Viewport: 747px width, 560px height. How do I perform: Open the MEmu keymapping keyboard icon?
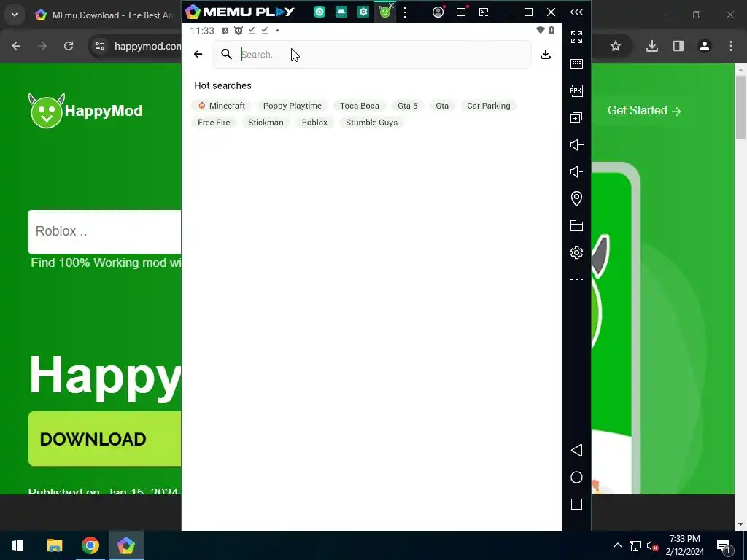click(x=576, y=64)
